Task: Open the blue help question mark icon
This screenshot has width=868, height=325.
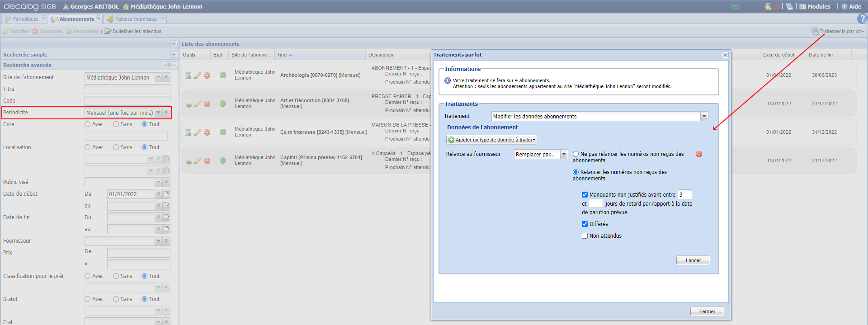Action: 862,19
